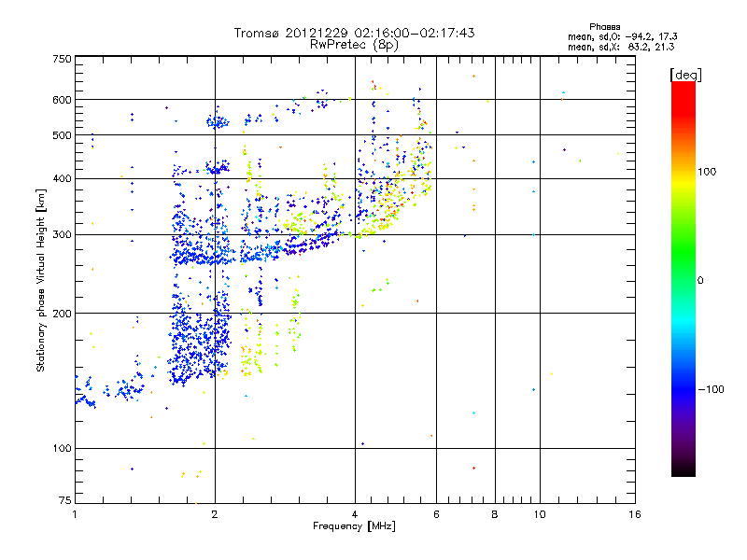Click y-axis tick label "400"
The width and height of the screenshot is (747, 560).
coord(63,178)
